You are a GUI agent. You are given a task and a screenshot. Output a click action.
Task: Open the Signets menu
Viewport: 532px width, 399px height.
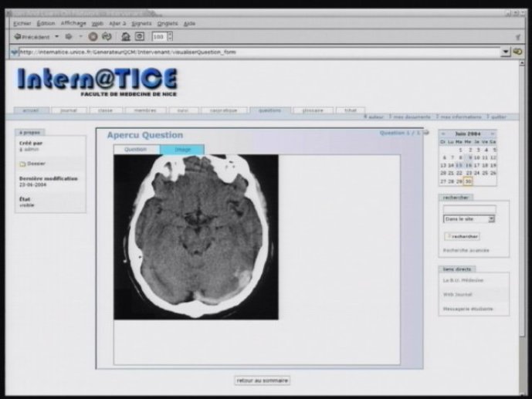(141, 23)
